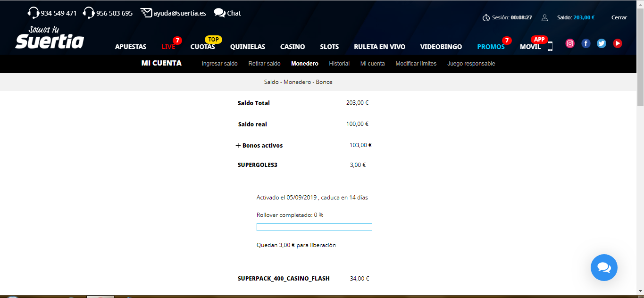Click the SUPERGOLES3 rollover progress bar
The image size is (644, 298).
pos(314,227)
